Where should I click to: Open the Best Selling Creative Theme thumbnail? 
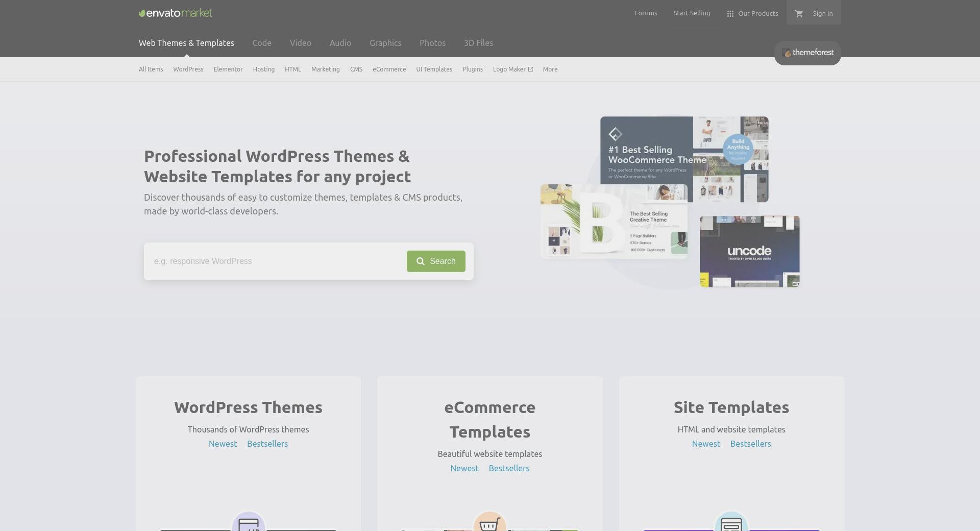[614, 222]
